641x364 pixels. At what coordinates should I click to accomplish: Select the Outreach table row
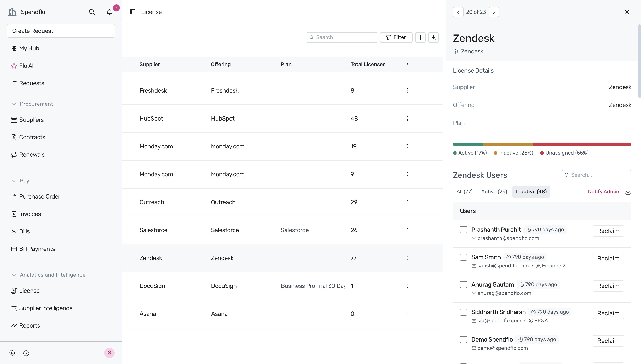click(282, 202)
